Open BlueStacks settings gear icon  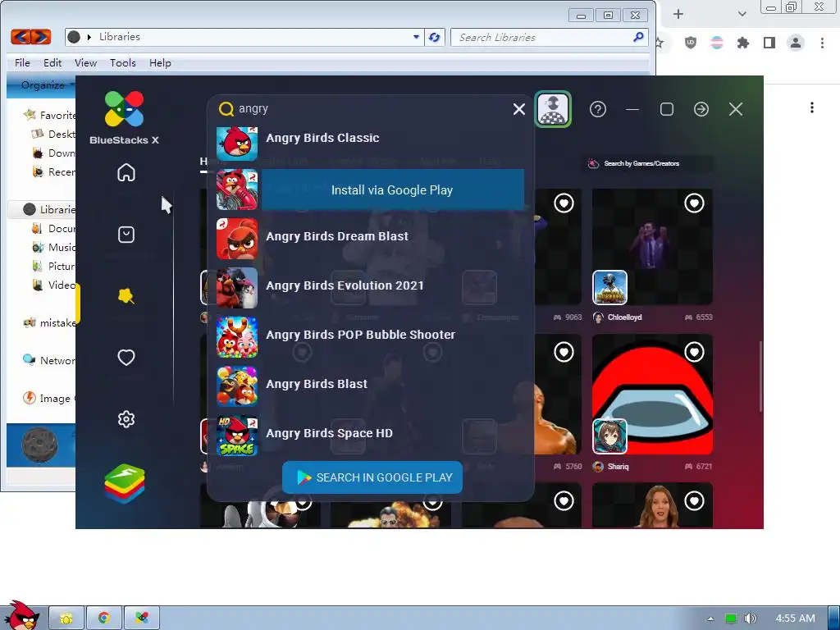click(x=126, y=419)
